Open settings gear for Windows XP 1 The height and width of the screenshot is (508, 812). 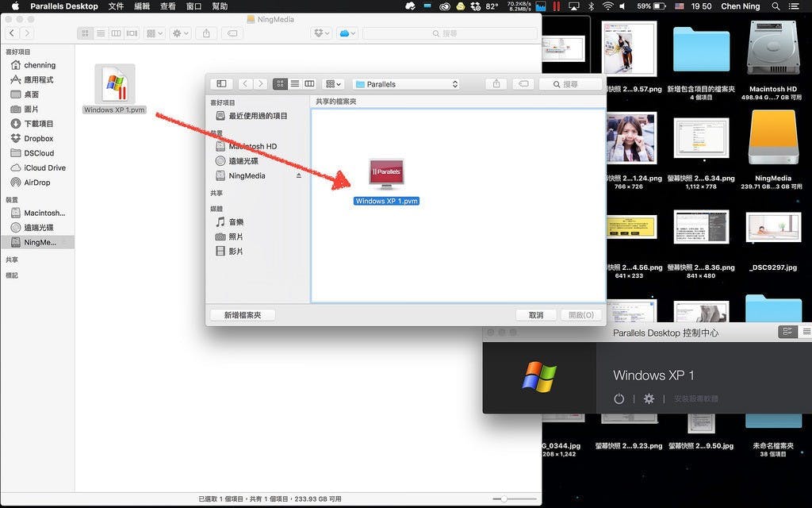click(649, 398)
